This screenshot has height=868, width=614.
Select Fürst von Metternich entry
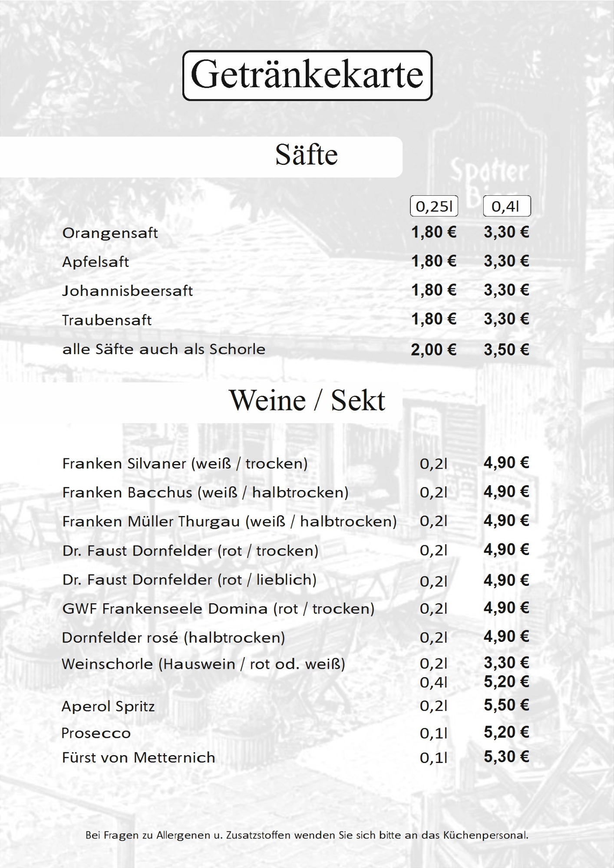139,758
